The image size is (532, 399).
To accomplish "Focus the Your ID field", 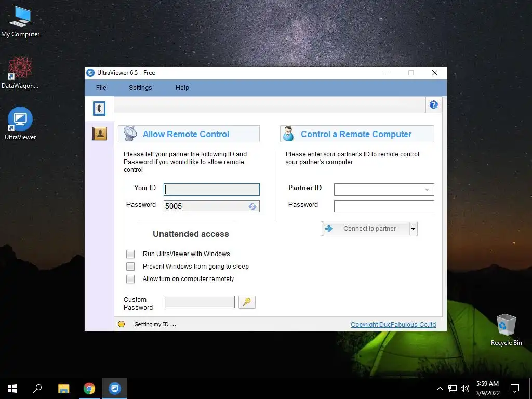I will tap(212, 190).
